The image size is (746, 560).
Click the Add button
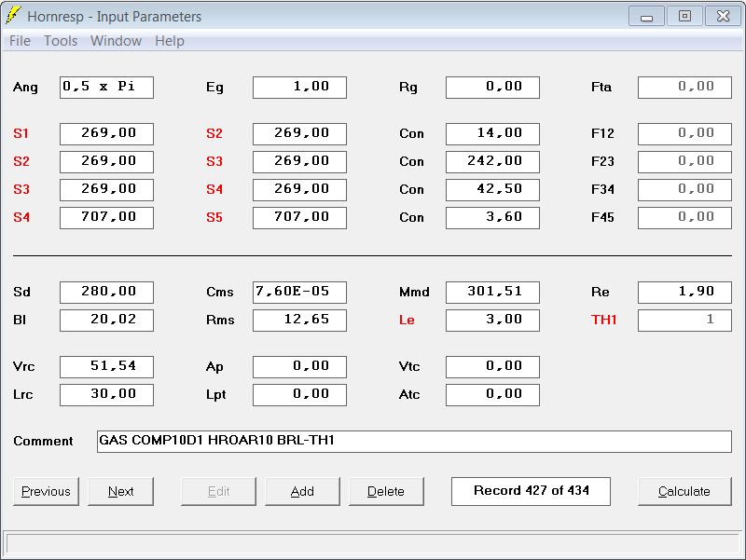302,491
